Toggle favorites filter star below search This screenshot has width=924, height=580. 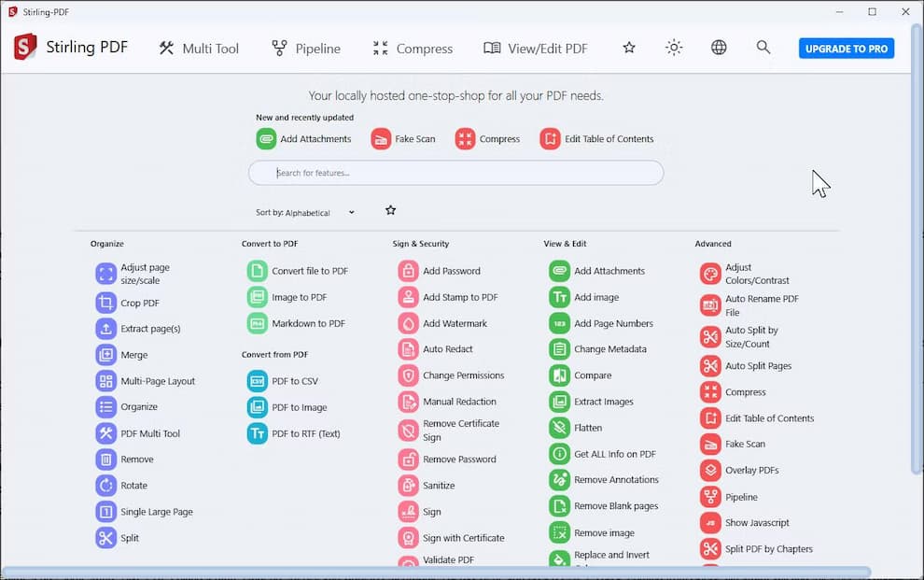point(391,210)
